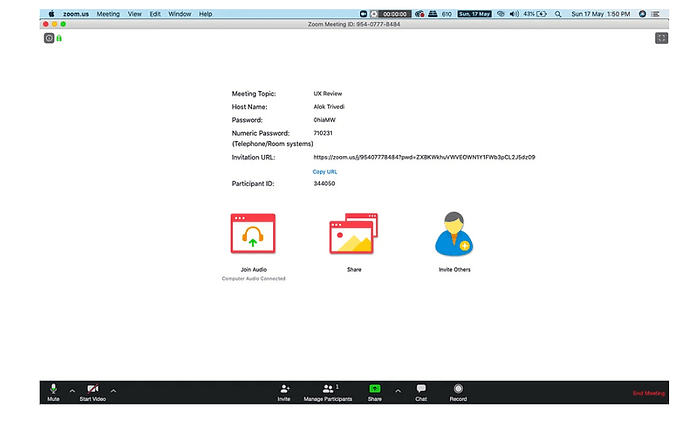Start recording with the Record icon
694x421 pixels.
tap(458, 392)
